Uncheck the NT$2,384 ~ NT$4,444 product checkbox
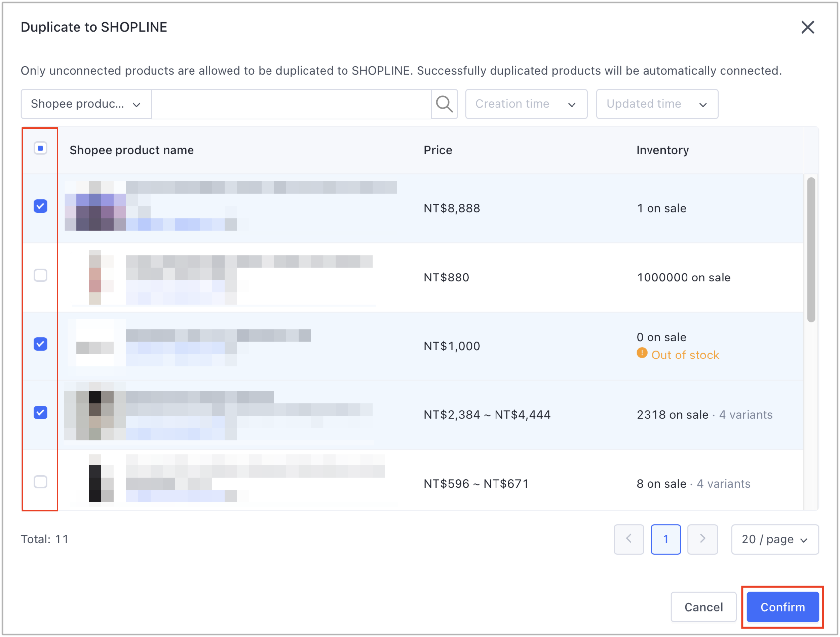840x637 pixels. (x=41, y=413)
